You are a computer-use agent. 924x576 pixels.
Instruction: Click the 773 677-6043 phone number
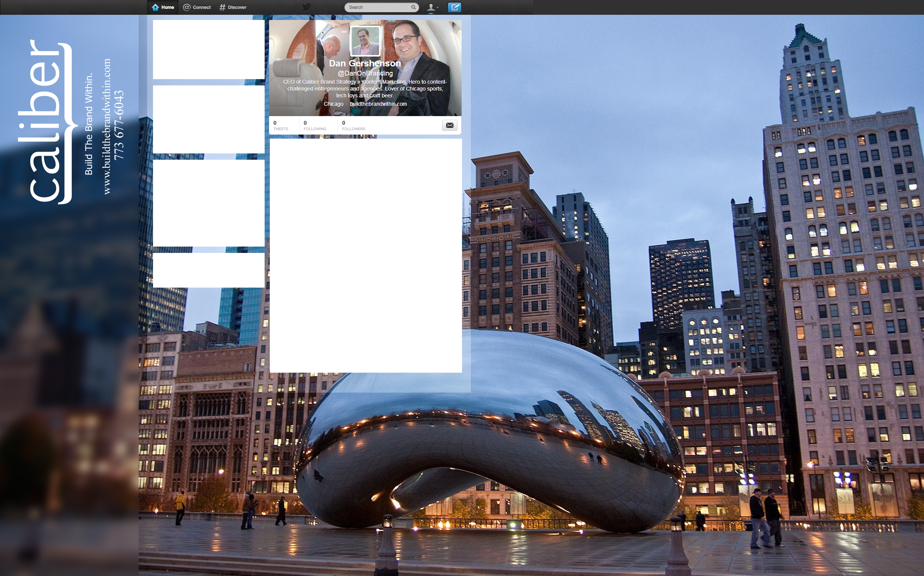tap(119, 125)
